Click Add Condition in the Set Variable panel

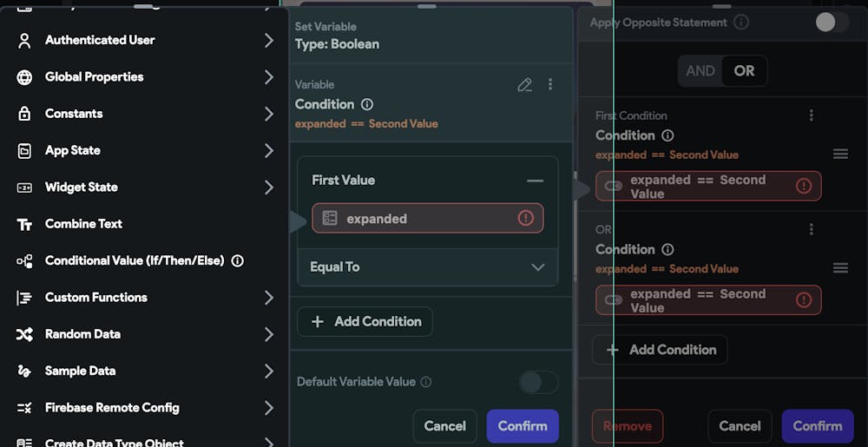pos(365,321)
